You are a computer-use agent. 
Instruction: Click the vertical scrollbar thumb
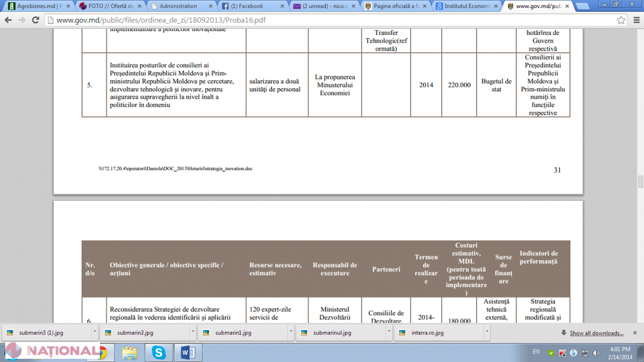pyautogui.click(x=640, y=182)
